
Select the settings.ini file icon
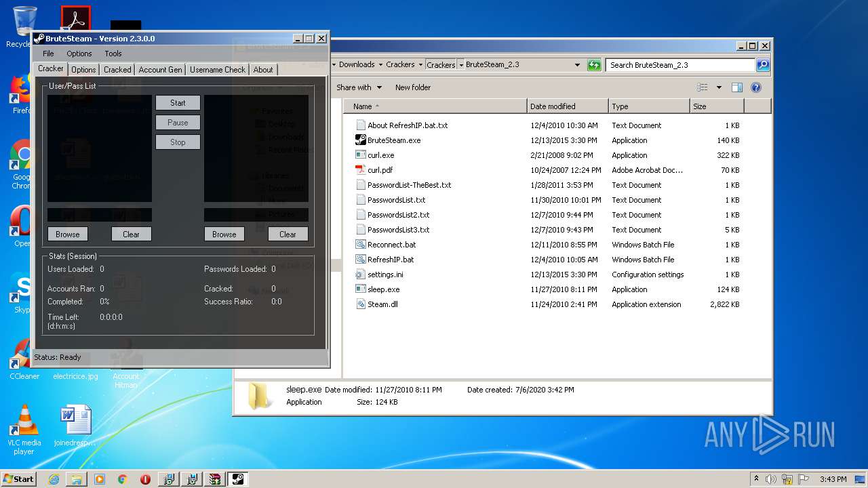pos(361,274)
